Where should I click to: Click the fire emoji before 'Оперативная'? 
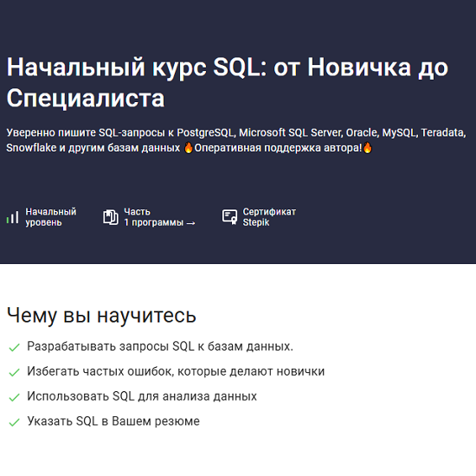coord(189,148)
